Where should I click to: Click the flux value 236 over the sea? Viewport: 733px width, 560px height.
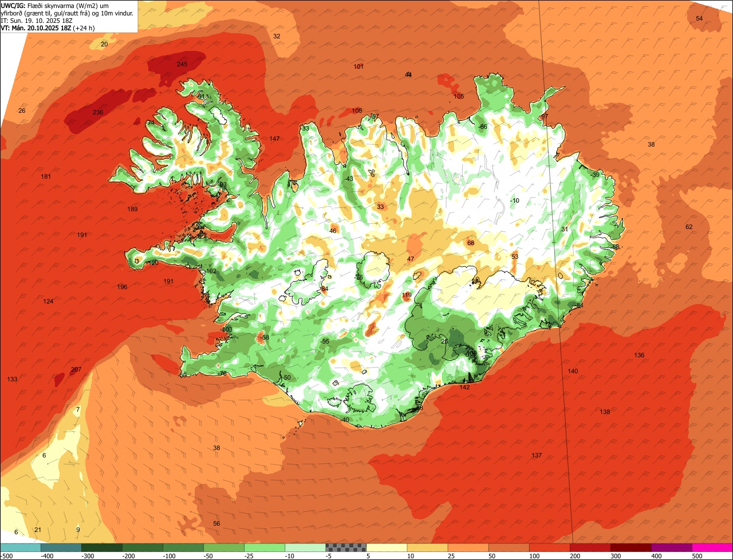(98, 112)
